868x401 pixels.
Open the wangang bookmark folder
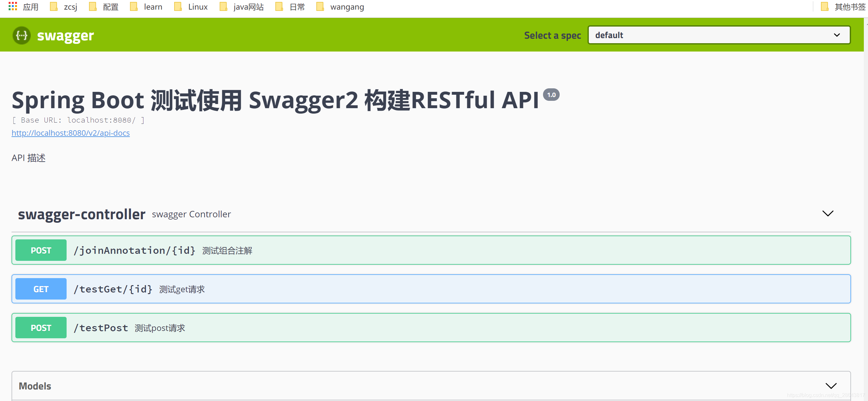pyautogui.click(x=340, y=7)
